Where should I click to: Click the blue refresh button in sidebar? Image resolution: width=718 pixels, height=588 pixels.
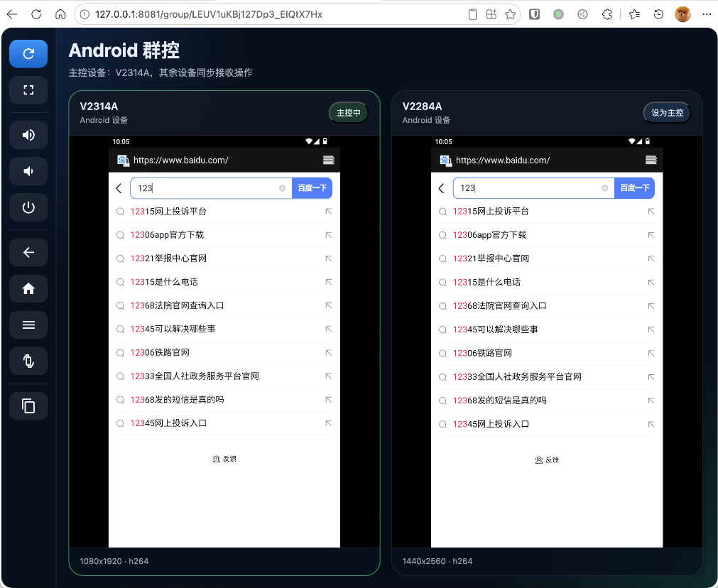click(28, 53)
